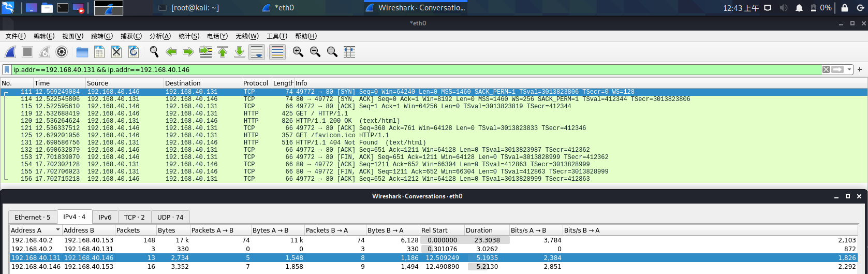Sort conversations by Rel Start column

442,230
